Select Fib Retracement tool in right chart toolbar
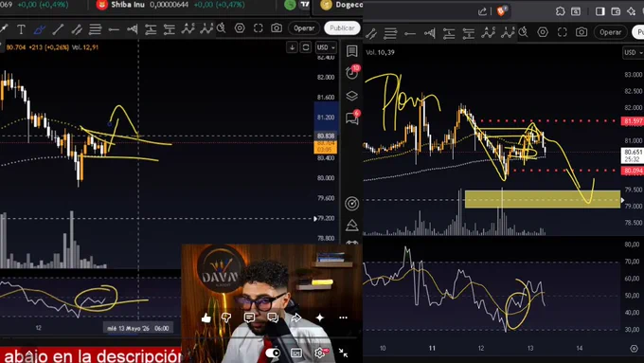Image resolution: width=644 pixels, height=363 pixels. [x=390, y=33]
